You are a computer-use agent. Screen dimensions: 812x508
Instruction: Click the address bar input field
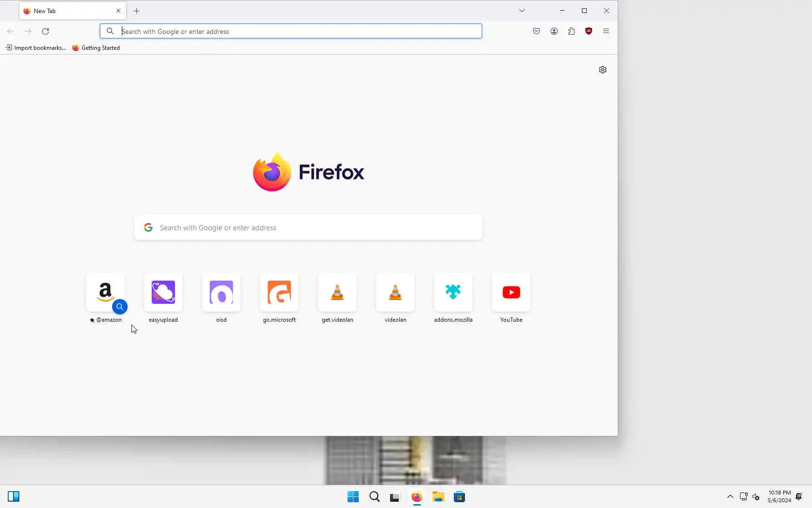point(291,31)
